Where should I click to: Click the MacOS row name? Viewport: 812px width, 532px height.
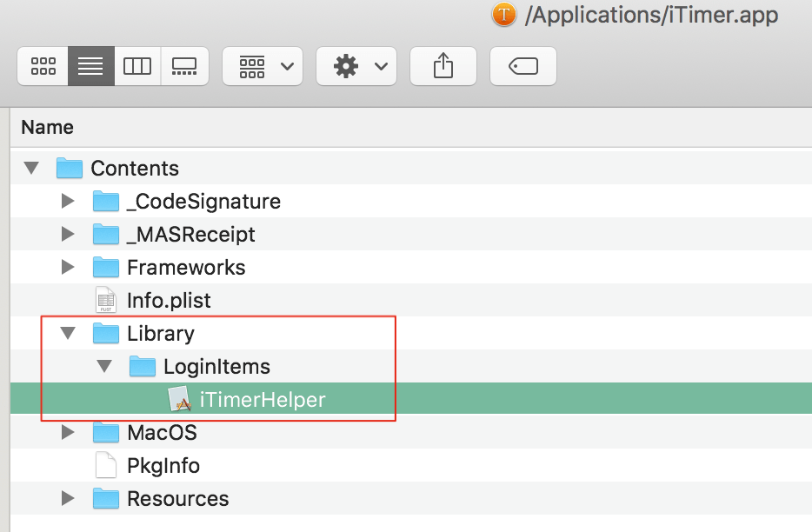(x=162, y=433)
